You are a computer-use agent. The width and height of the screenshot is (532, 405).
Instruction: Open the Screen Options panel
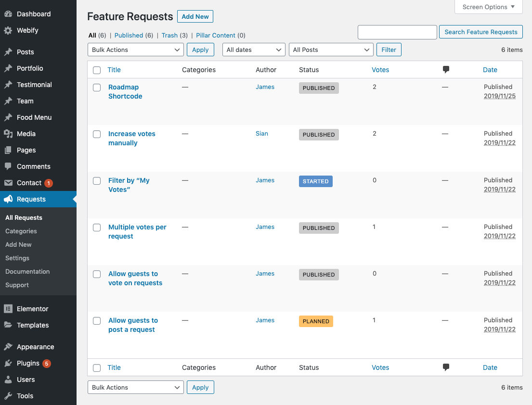tap(488, 7)
